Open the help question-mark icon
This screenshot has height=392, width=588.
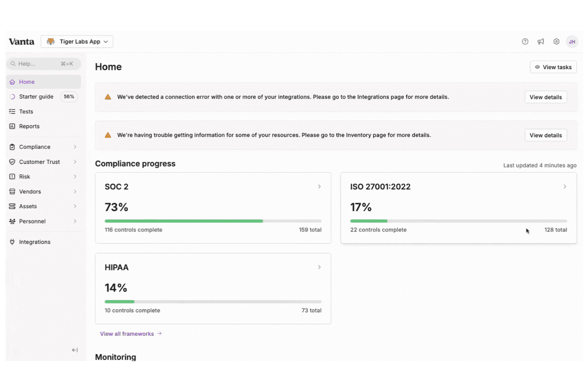[x=525, y=42]
